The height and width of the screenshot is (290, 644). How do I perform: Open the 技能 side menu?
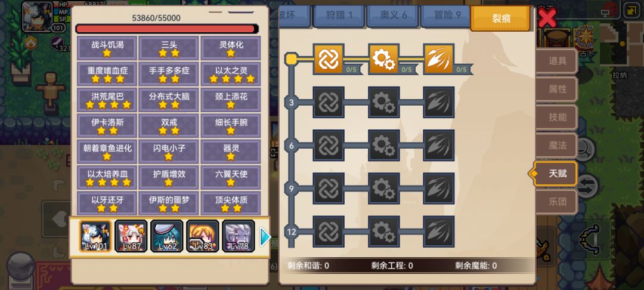pos(557,117)
